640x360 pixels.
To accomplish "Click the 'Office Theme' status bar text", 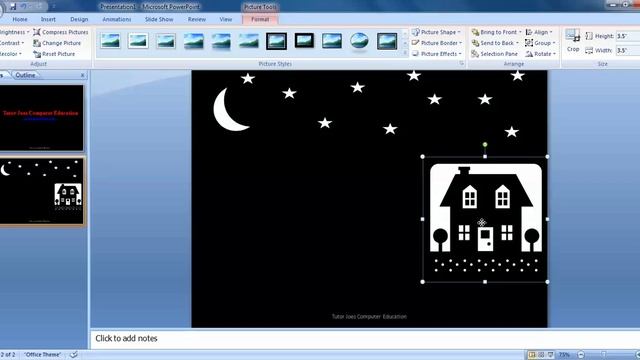I will (42, 354).
